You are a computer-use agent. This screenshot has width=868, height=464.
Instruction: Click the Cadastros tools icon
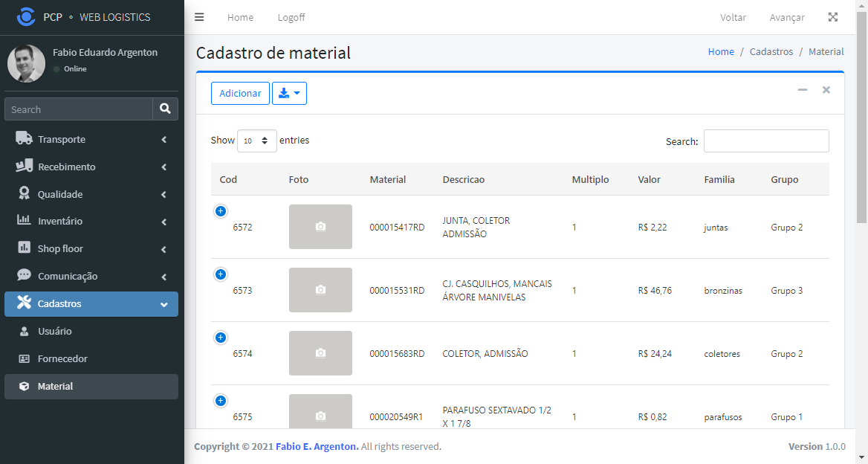click(x=24, y=303)
